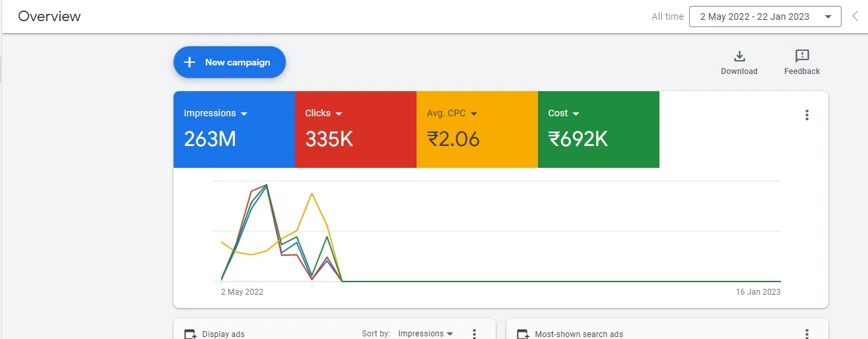The height and width of the screenshot is (339, 868).
Task: Open the date range dropdown
Action: click(x=765, y=17)
